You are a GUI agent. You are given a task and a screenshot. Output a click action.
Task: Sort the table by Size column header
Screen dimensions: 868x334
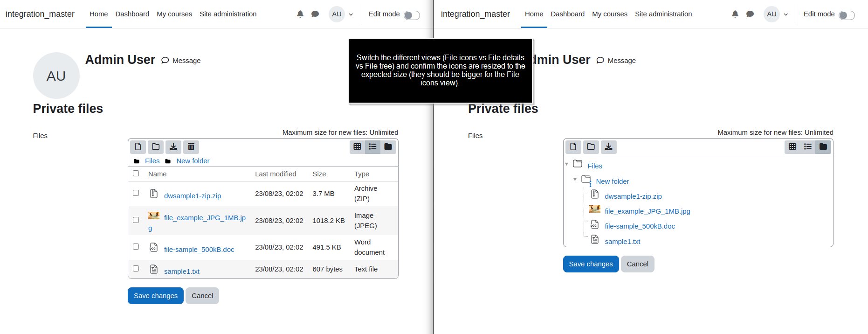tap(319, 174)
